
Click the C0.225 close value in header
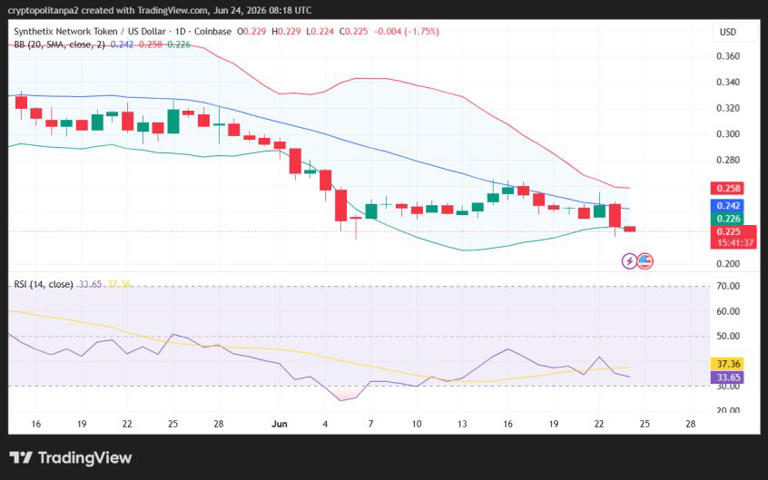pyautogui.click(x=353, y=31)
